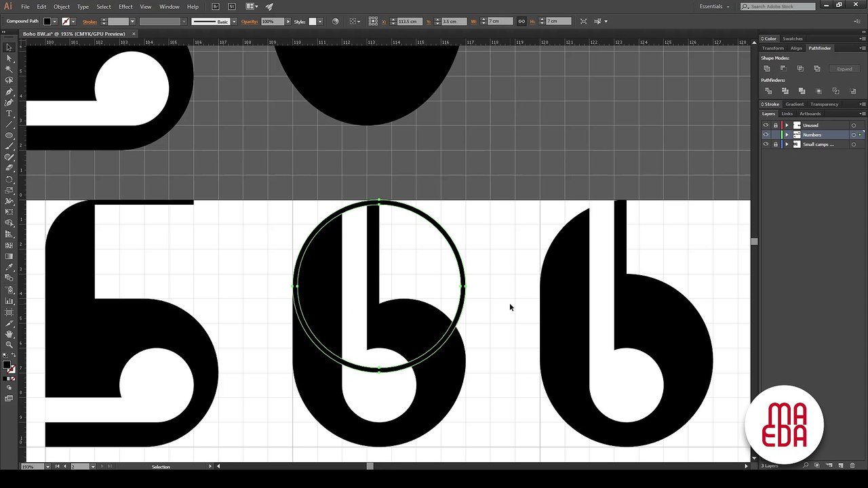Image resolution: width=868 pixels, height=488 pixels.
Task: Select the Zoom tool
Action: (x=9, y=344)
